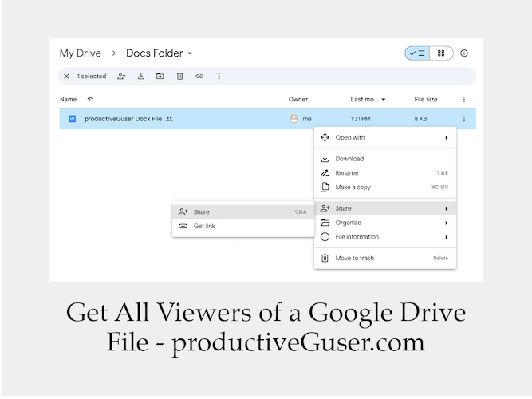
Task: Click the Get link chain icon
Action: 183,226
